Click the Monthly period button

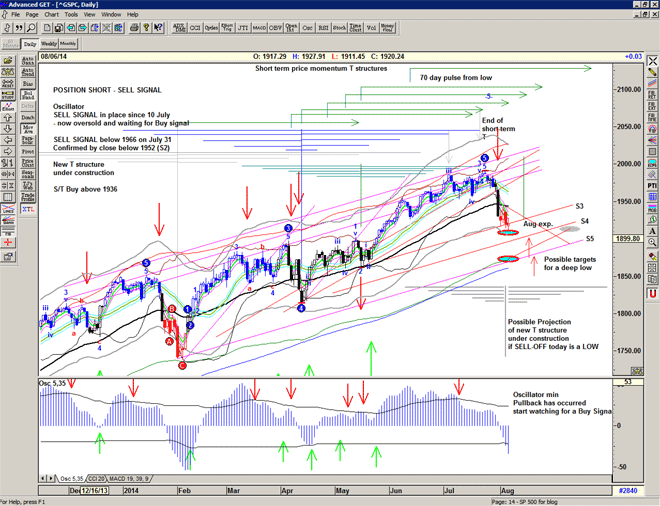(69, 44)
